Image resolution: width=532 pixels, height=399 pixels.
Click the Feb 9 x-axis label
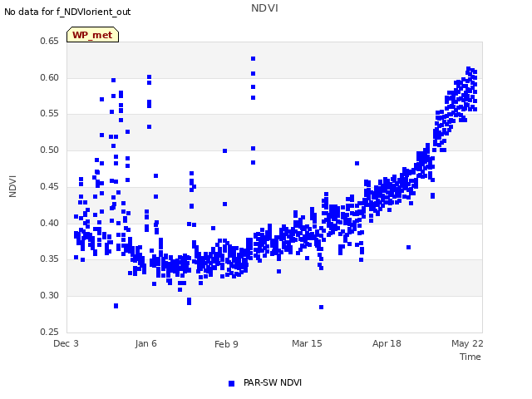[x=226, y=344]
